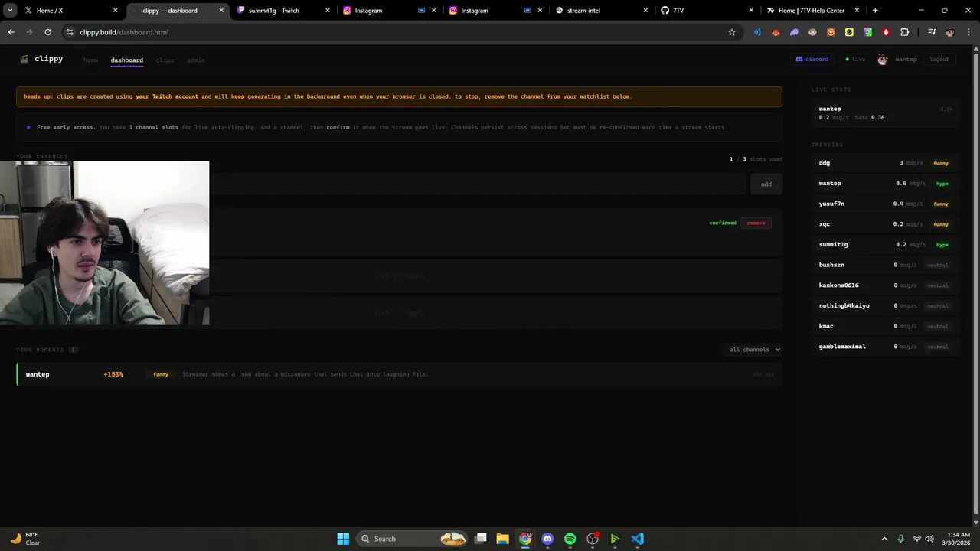Click the add channel button

click(x=766, y=184)
